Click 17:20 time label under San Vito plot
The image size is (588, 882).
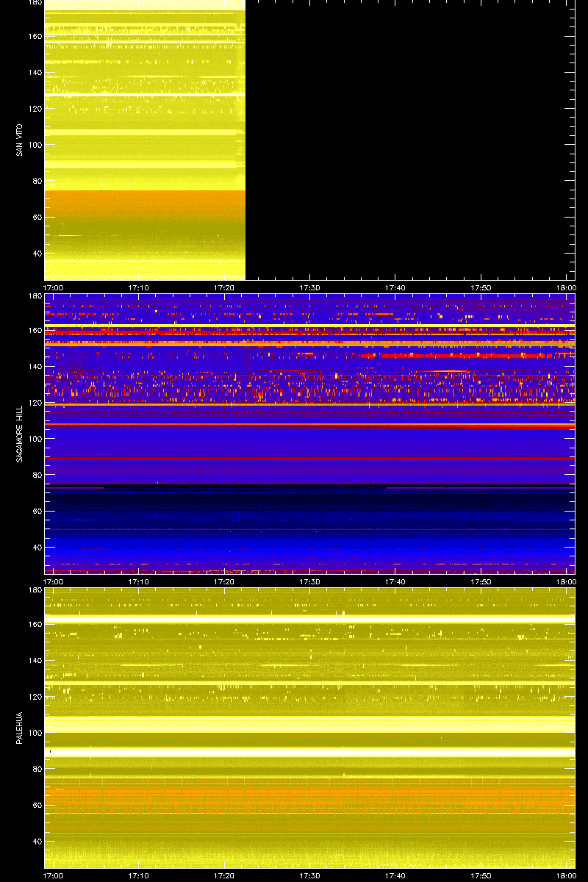click(x=224, y=288)
